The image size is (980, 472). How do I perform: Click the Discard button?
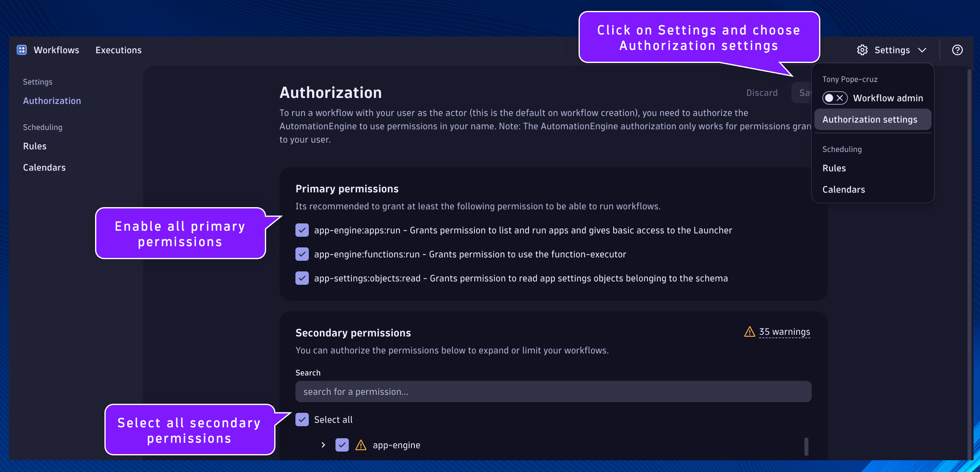click(x=762, y=93)
